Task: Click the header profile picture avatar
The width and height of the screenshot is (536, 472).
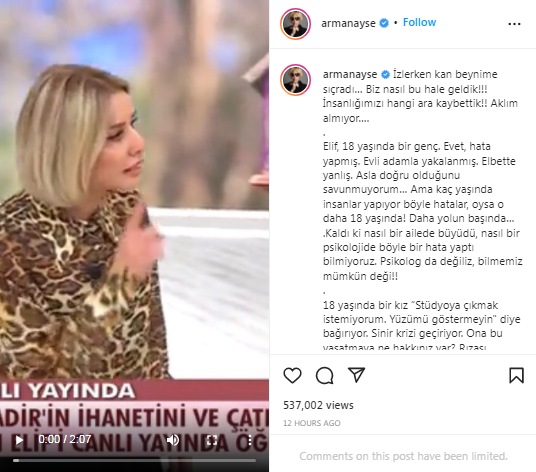Action: [x=295, y=24]
